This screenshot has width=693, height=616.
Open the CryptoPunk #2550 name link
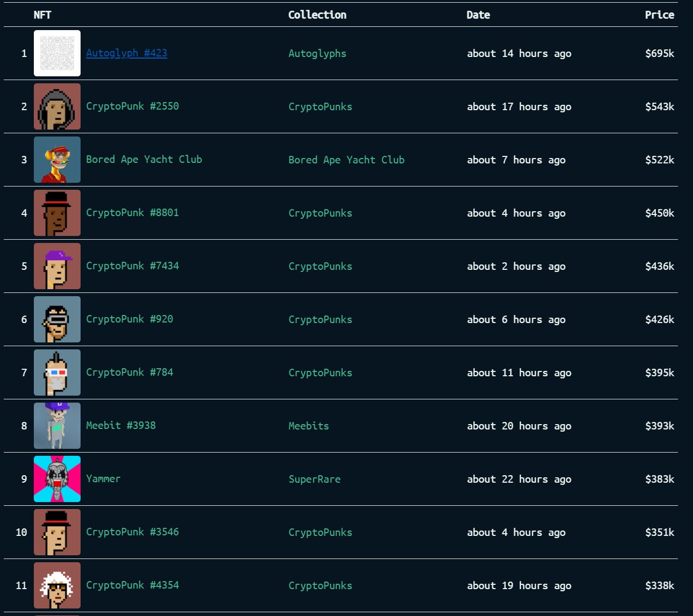pyautogui.click(x=133, y=106)
